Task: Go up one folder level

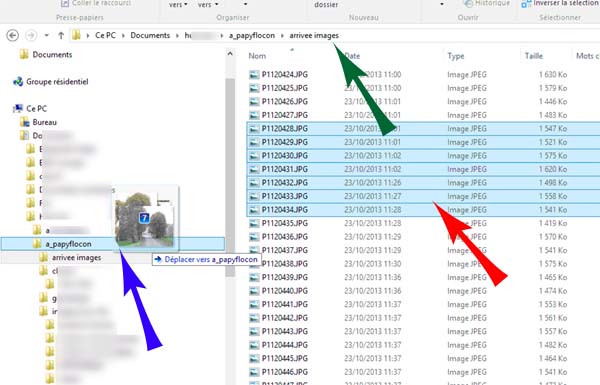Action: (61, 36)
